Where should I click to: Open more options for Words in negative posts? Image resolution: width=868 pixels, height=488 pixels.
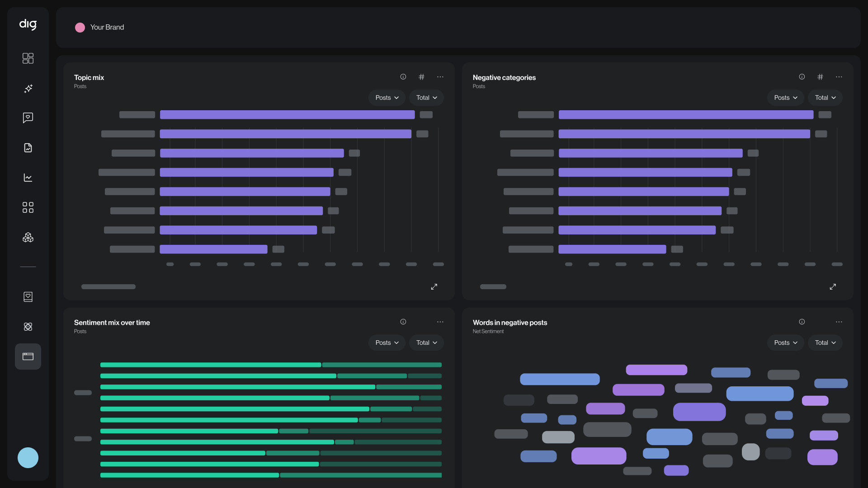(x=839, y=322)
